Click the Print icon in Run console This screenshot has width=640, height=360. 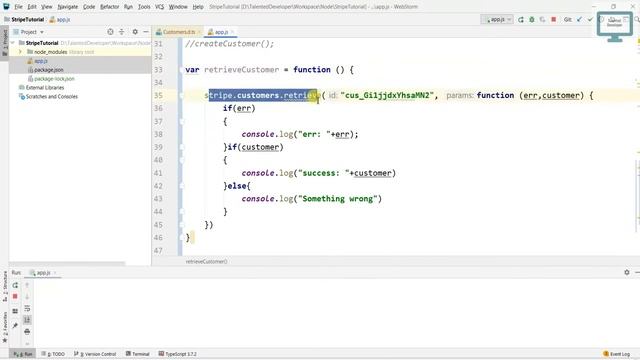click(x=27, y=331)
